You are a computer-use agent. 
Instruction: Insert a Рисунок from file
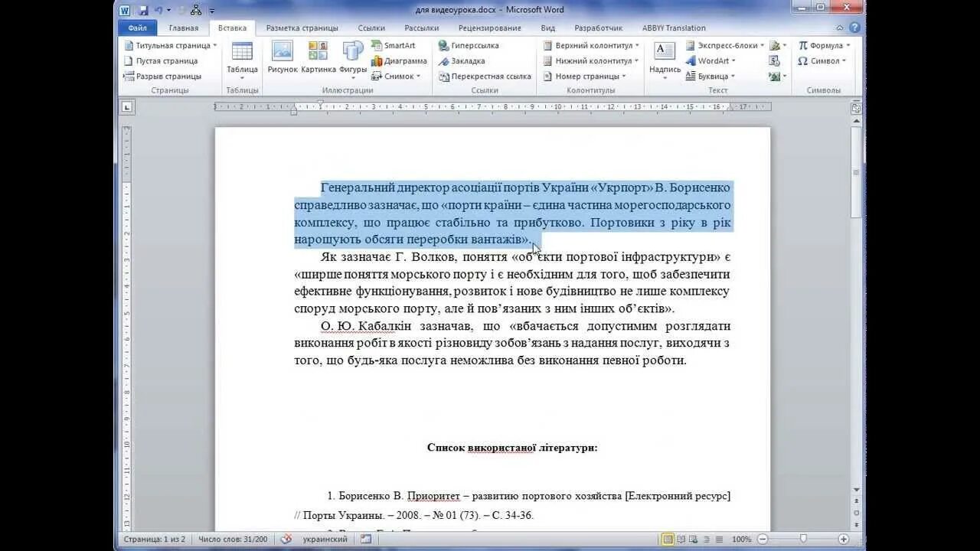tap(283, 58)
